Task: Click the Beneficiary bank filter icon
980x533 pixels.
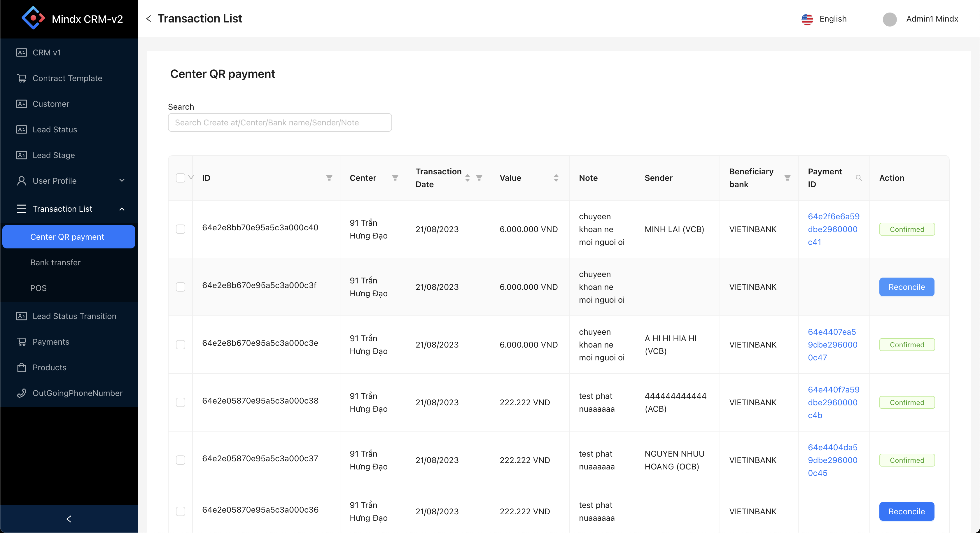Action: tap(787, 178)
